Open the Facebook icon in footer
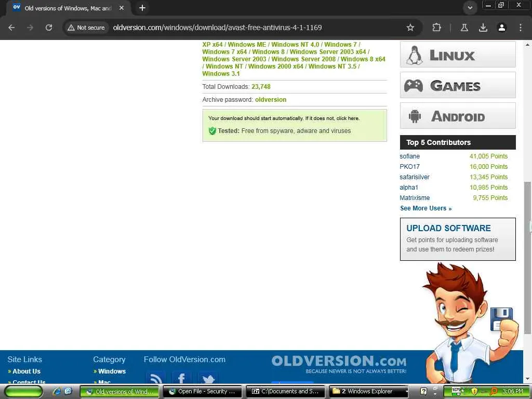 pos(182,378)
